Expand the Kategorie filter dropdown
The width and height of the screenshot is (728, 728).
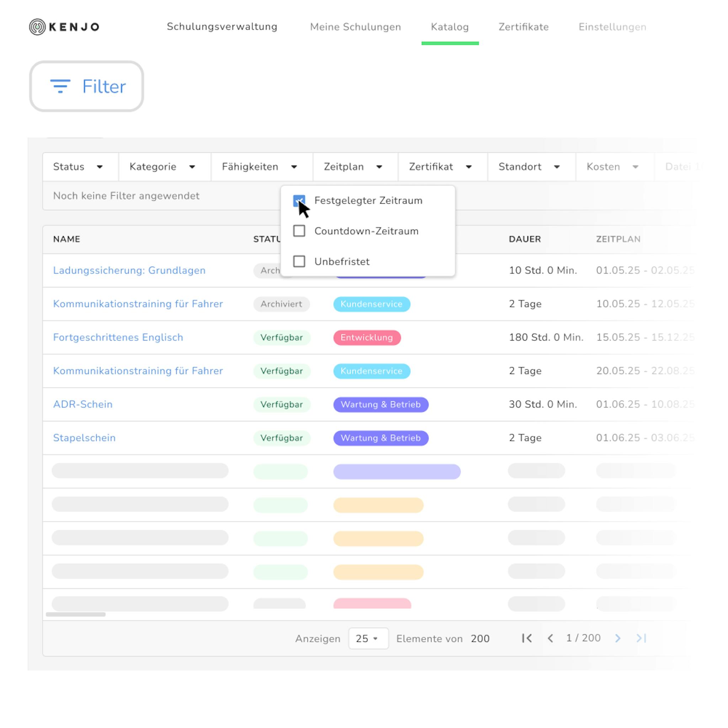165,167
